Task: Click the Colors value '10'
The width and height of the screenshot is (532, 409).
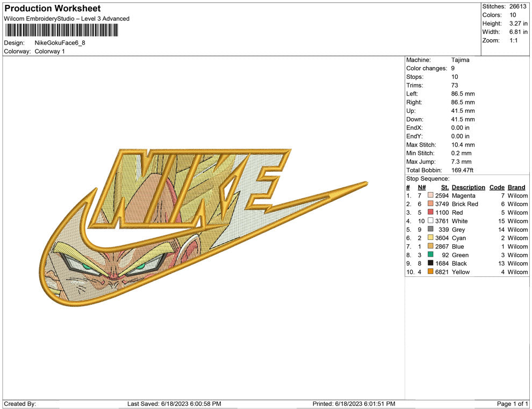Action: (513, 15)
